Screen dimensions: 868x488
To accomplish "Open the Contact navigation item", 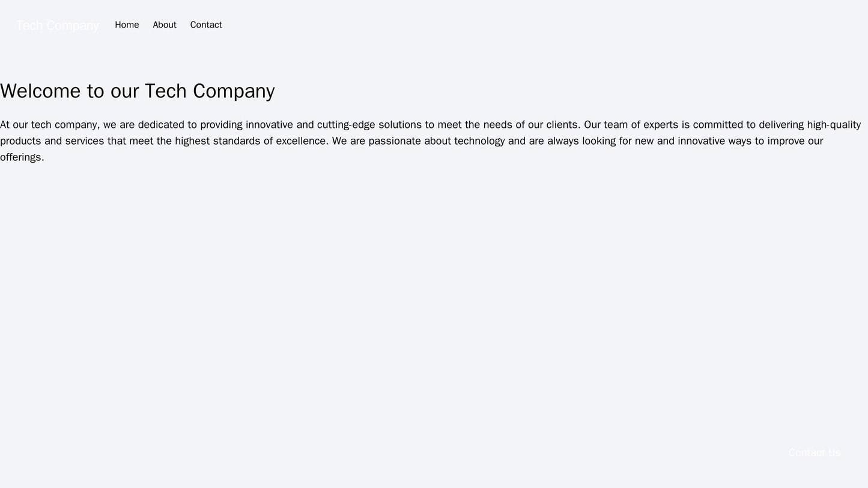I will (x=205, y=25).
